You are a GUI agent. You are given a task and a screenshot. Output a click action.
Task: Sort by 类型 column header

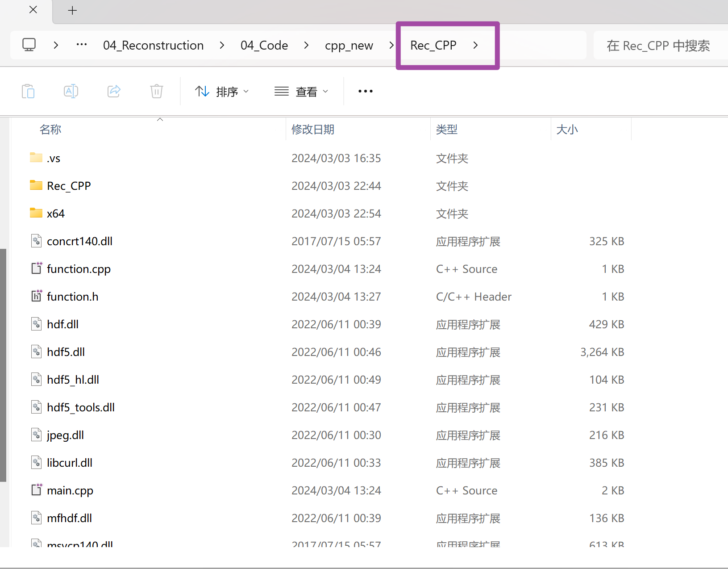click(447, 130)
